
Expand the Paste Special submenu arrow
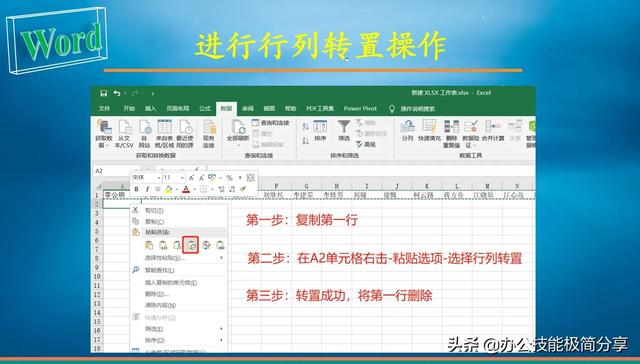coord(222,258)
